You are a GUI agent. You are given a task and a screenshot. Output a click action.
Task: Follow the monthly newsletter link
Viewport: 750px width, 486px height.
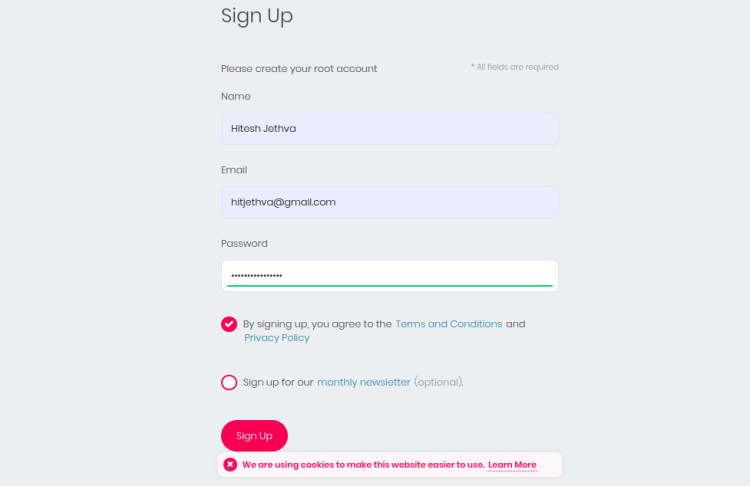tap(364, 382)
